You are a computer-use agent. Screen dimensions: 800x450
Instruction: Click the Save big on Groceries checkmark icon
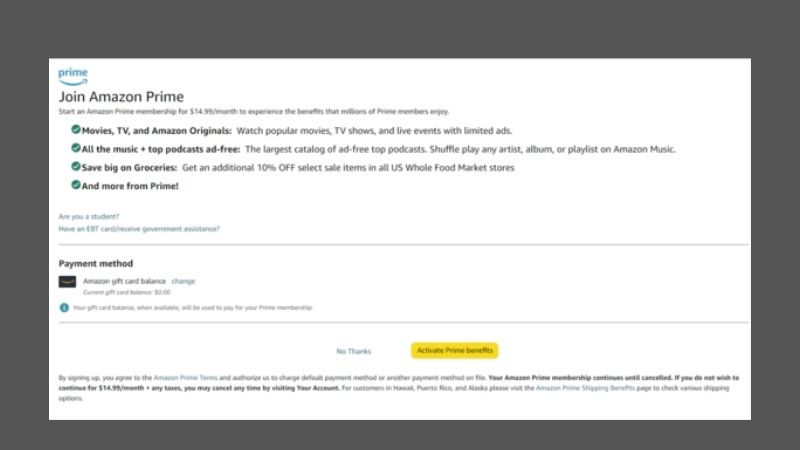[x=76, y=167]
